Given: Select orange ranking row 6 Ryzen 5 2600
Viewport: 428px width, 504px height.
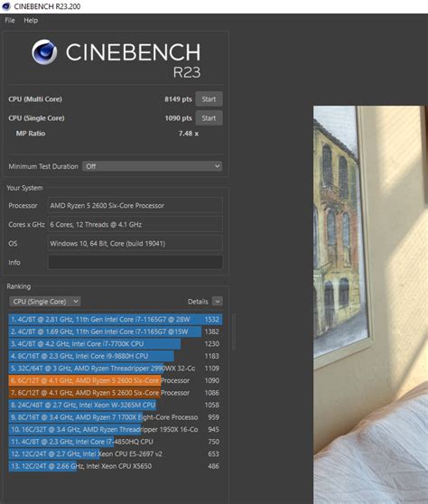Looking at the screenshot, I should coord(116,380).
